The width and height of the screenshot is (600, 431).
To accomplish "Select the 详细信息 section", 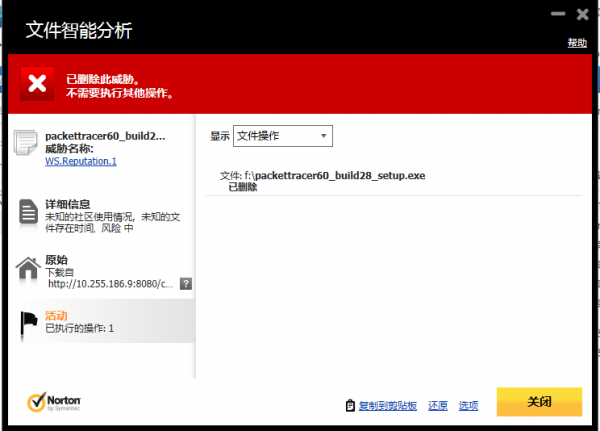I will 102,216.
